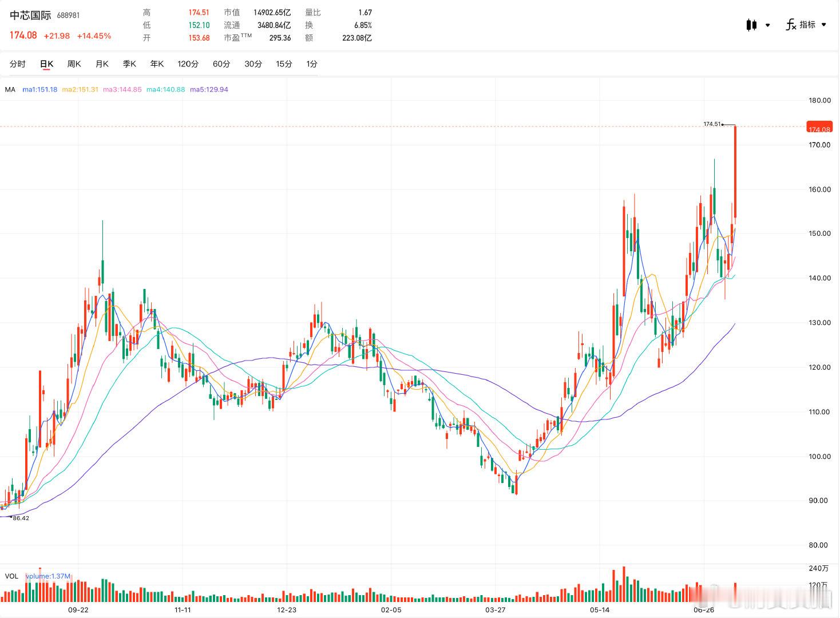Click the ma3:144.85 legend
840x618 pixels.
click(x=122, y=89)
